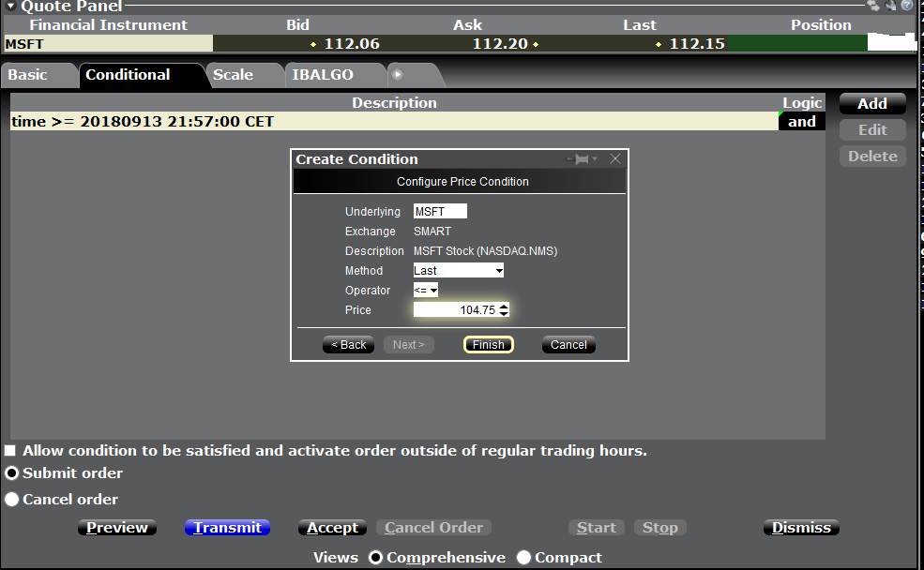Click the Next > button in the dialog
This screenshot has height=570, width=924.
coord(408,345)
